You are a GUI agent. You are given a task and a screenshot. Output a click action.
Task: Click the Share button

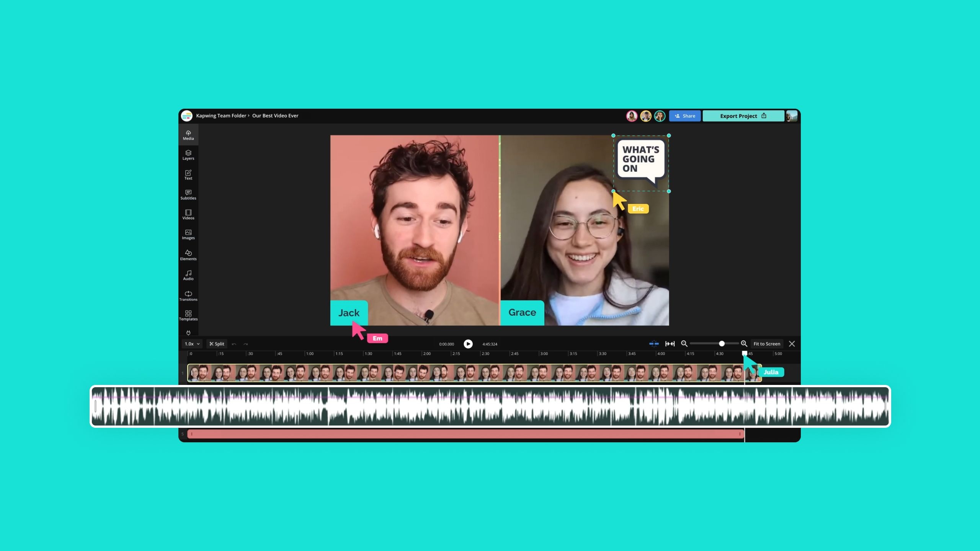point(685,116)
